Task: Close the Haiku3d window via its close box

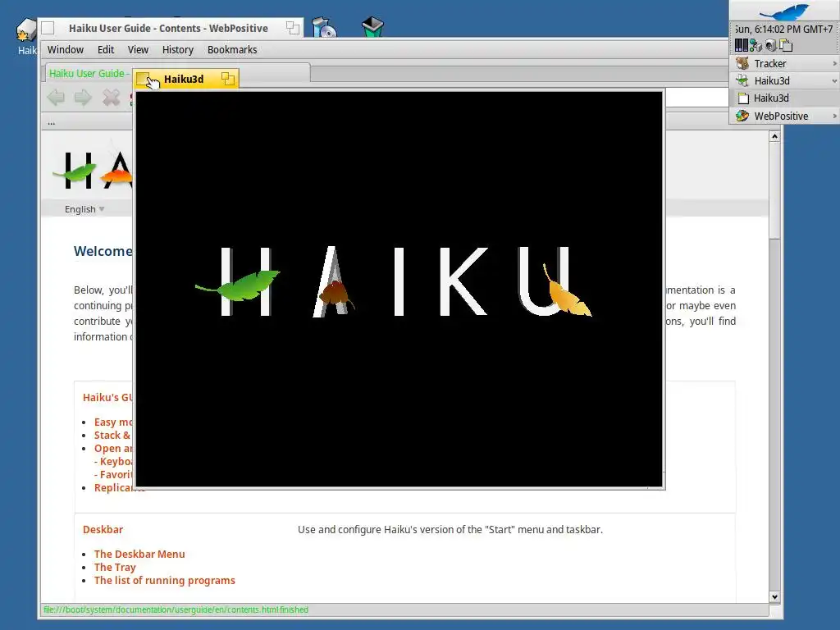Action: 143,80
